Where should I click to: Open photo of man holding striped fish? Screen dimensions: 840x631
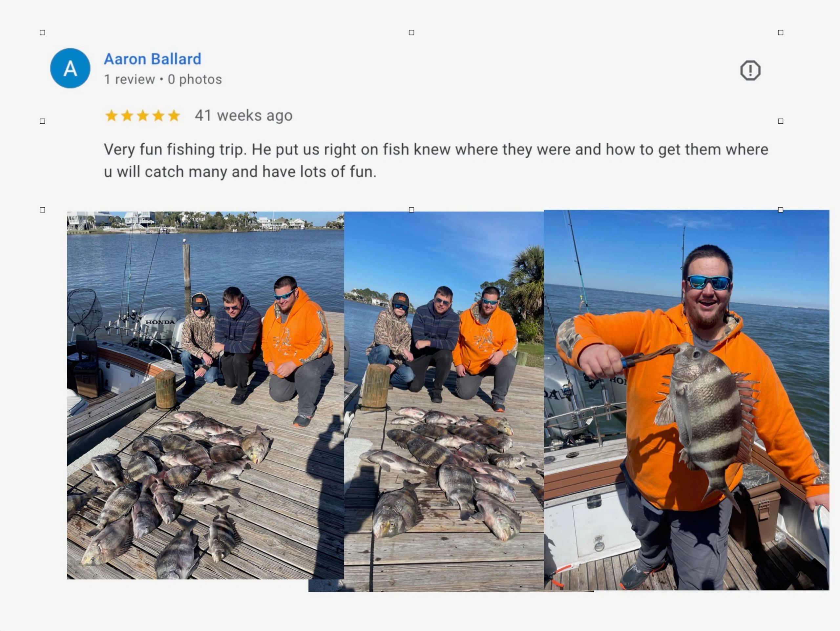[x=686, y=400]
